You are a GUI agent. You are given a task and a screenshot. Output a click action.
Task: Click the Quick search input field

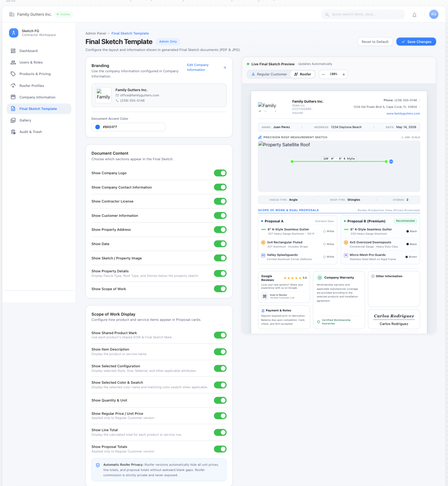point(363,14)
